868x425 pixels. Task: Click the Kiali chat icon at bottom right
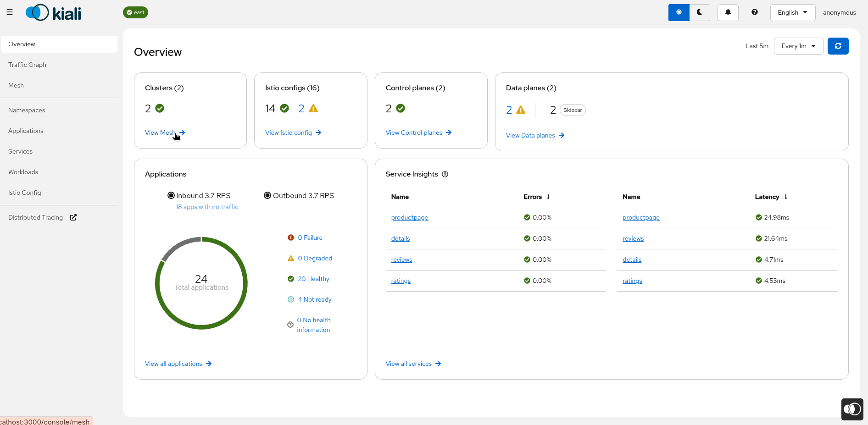click(x=852, y=409)
